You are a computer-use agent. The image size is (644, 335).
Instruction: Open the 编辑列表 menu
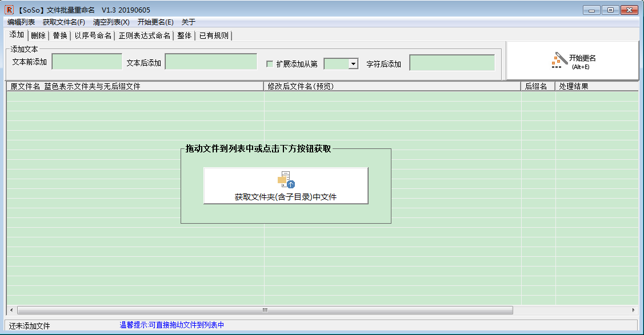click(21, 22)
